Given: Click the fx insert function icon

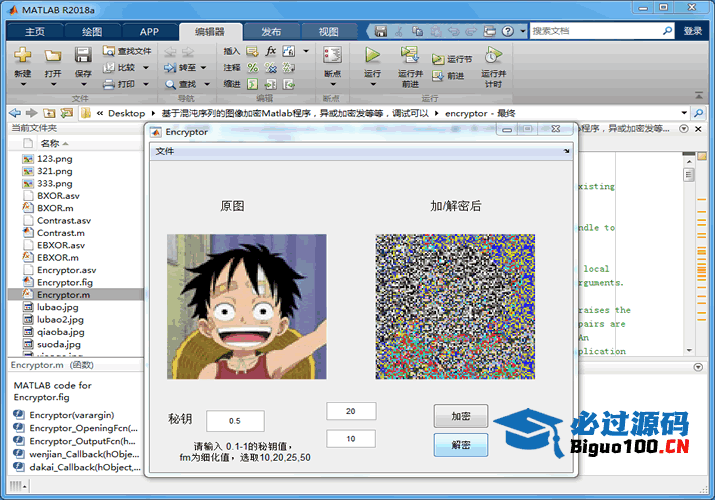Looking at the screenshot, I should click(x=271, y=51).
